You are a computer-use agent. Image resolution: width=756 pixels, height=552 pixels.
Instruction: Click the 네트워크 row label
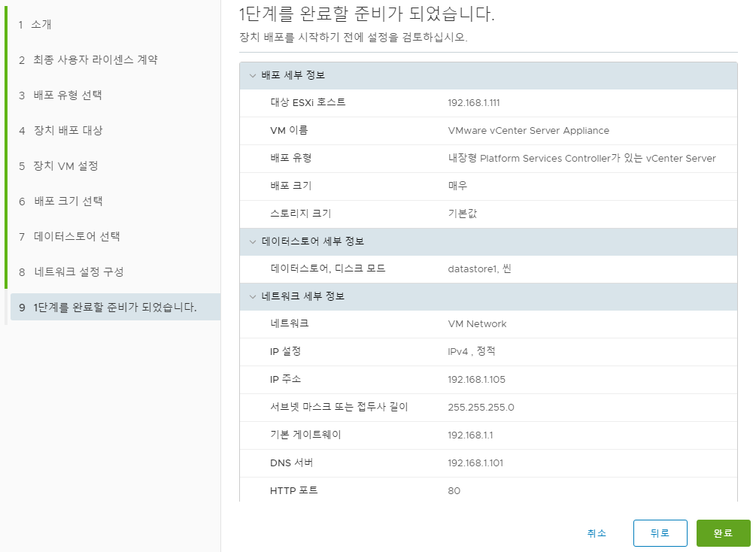(x=290, y=323)
